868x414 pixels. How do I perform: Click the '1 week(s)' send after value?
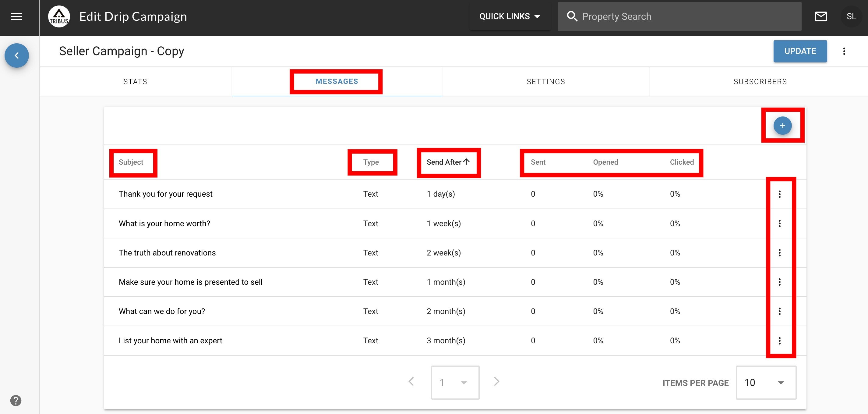pos(444,223)
